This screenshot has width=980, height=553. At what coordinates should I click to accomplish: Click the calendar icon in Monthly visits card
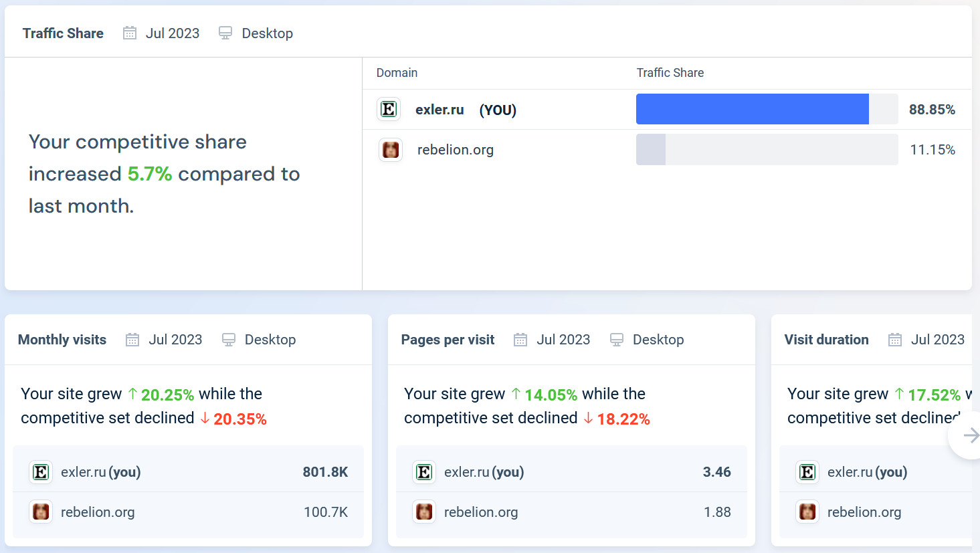point(132,340)
